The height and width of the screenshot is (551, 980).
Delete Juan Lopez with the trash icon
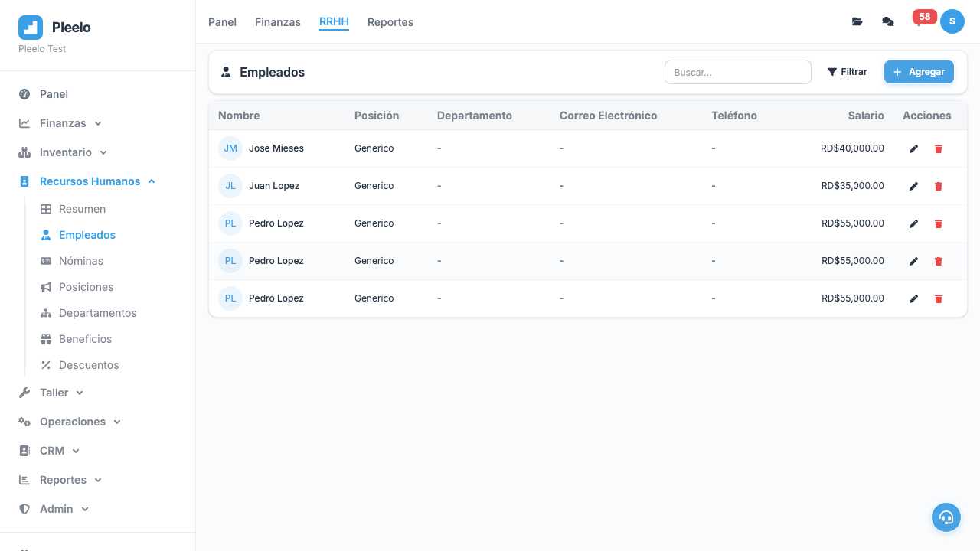(x=938, y=186)
